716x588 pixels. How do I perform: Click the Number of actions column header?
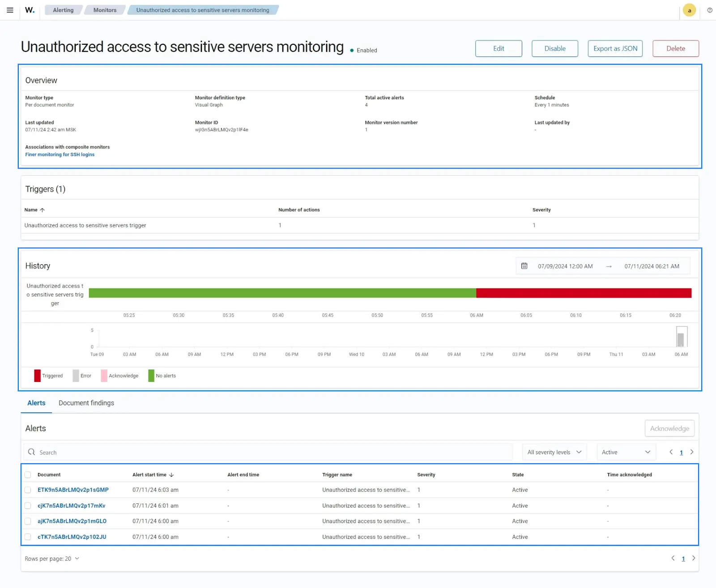tap(299, 210)
